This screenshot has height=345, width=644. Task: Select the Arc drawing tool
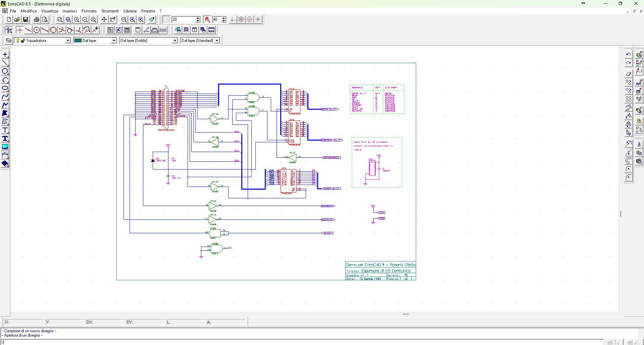5,80
